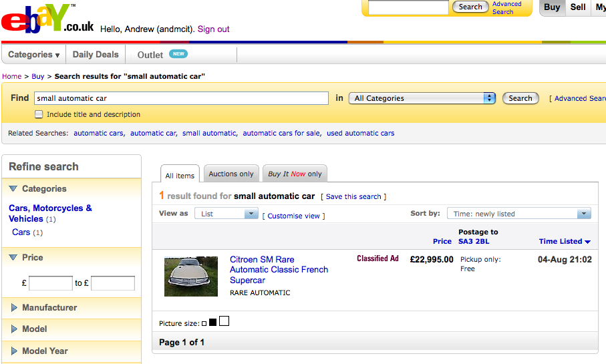Open the Buy tab in header

[x=552, y=7]
